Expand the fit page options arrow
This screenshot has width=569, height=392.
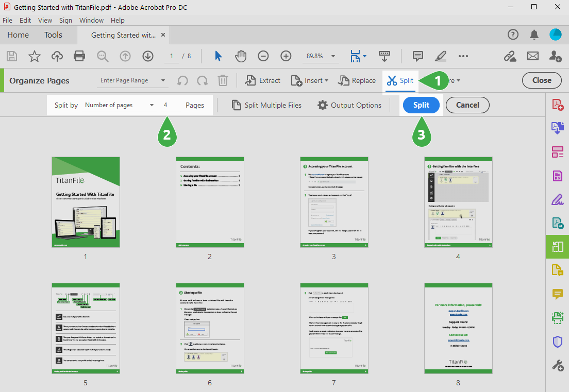click(x=365, y=56)
